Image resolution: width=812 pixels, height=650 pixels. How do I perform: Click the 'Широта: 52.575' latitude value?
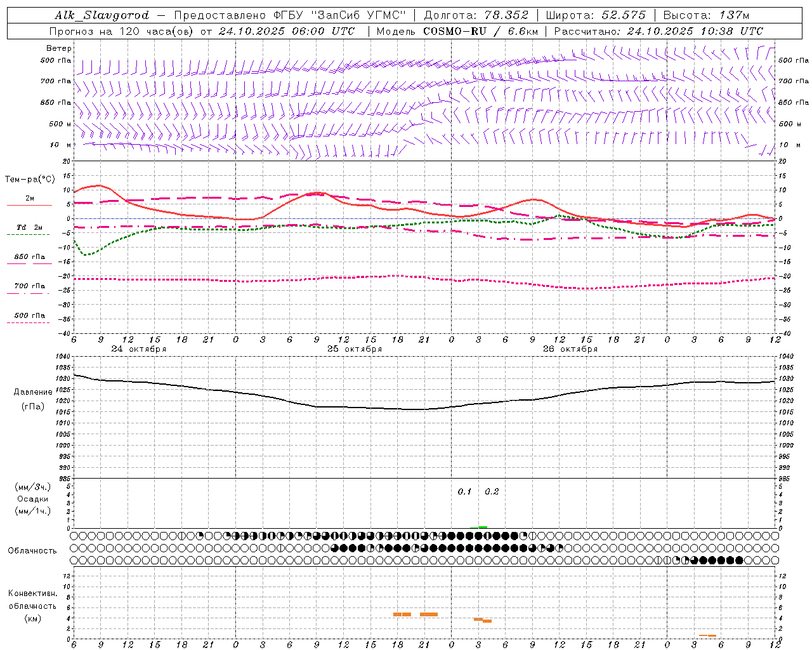[x=596, y=15]
